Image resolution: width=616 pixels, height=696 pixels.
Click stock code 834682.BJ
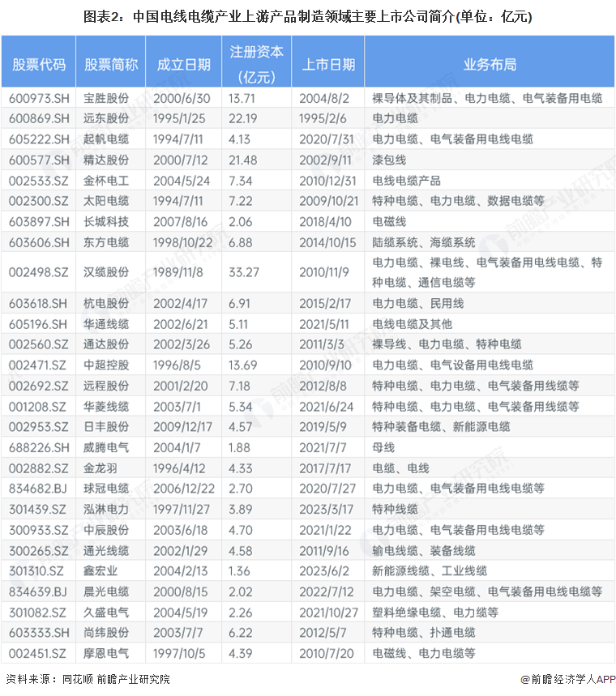click(38, 489)
